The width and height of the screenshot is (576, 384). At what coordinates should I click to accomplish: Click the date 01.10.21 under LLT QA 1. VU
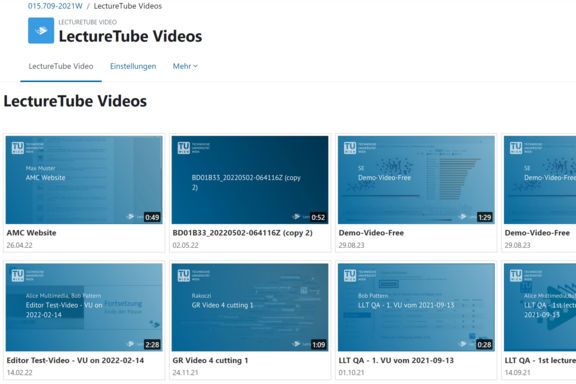pyautogui.click(x=352, y=373)
